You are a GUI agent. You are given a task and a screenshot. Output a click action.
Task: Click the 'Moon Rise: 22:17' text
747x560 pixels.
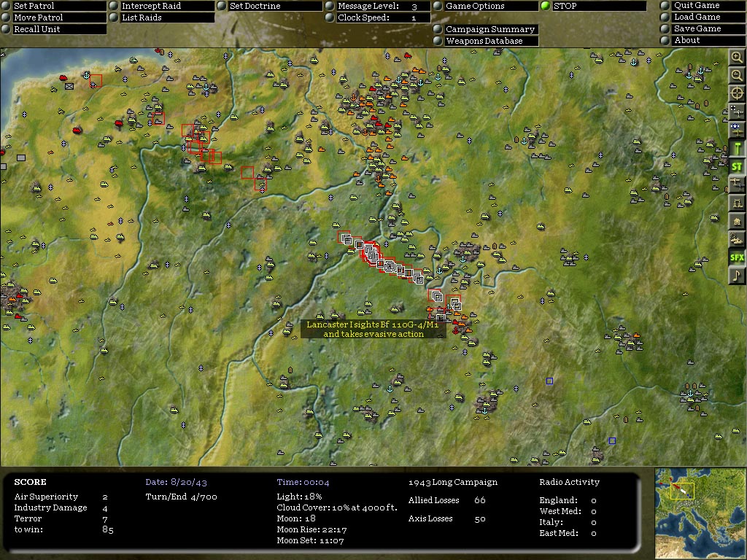click(x=311, y=529)
